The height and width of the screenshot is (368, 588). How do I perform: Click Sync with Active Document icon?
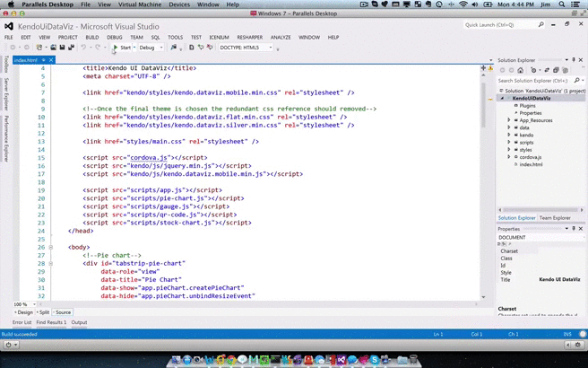tap(547, 70)
